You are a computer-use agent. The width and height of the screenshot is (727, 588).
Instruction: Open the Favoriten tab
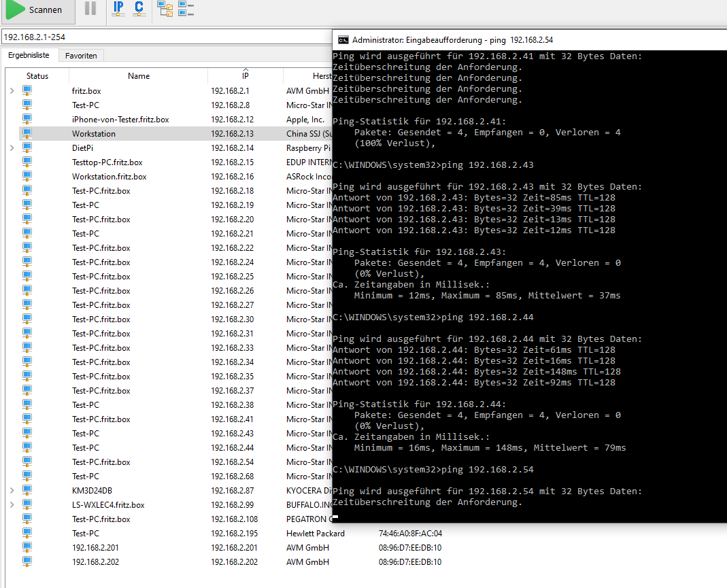point(81,56)
